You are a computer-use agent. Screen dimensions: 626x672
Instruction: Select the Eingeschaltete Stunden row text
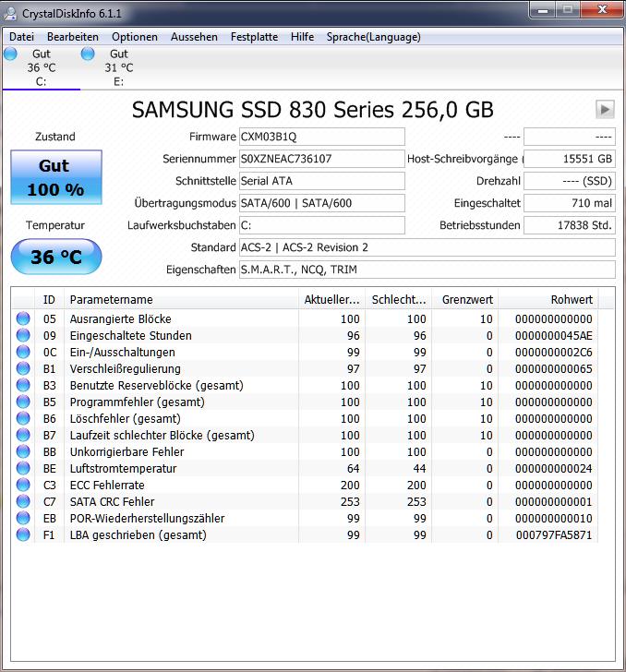(x=131, y=336)
